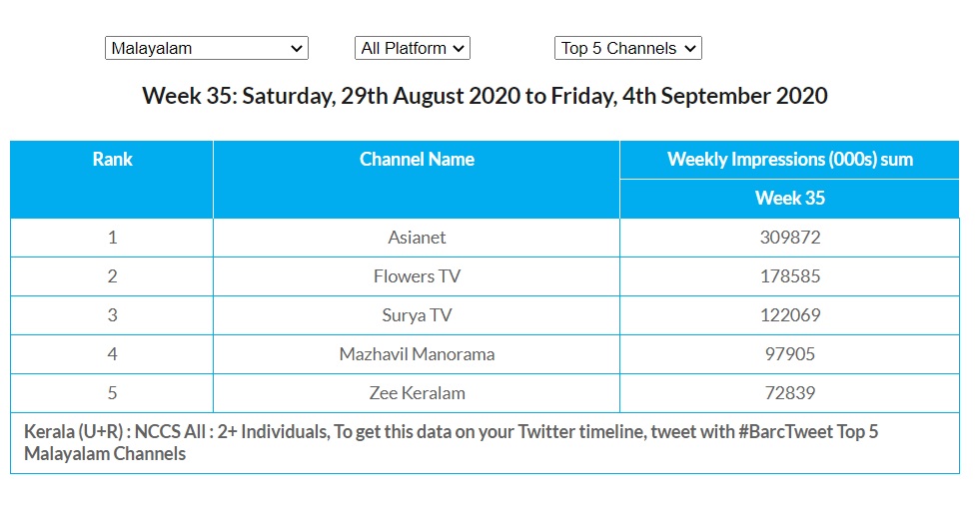The width and height of the screenshot is (980, 514).
Task: Click the Channel Name column header
Action: coord(417,160)
